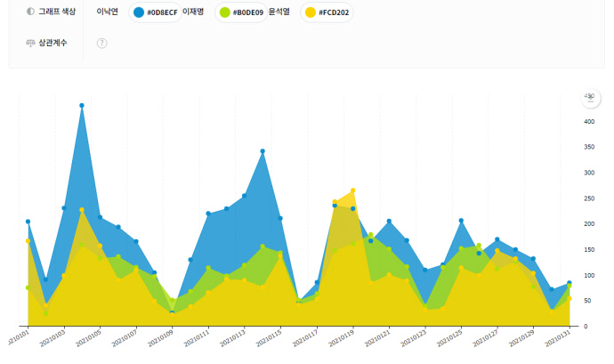
Task: Click the green #B0DE09 color swatch
Action: (225, 12)
